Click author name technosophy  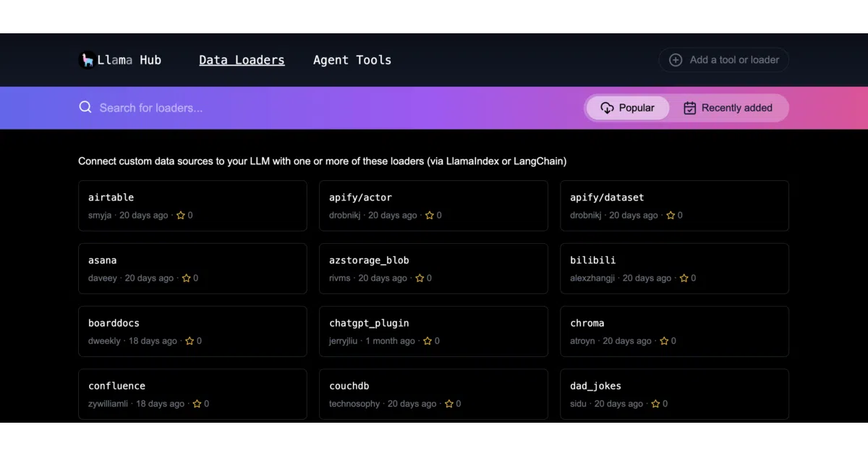coord(354,404)
